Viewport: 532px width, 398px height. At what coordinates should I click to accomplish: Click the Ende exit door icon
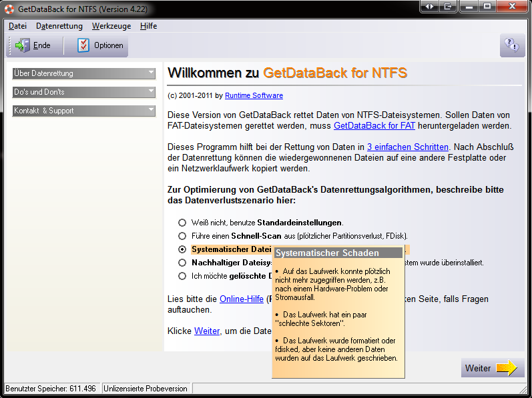(x=23, y=45)
